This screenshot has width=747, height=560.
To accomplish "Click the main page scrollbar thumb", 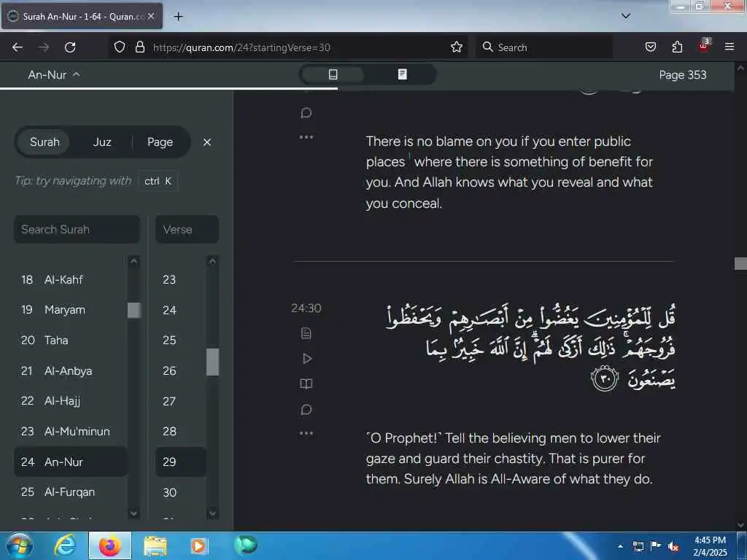I will click(x=740, y=263).
